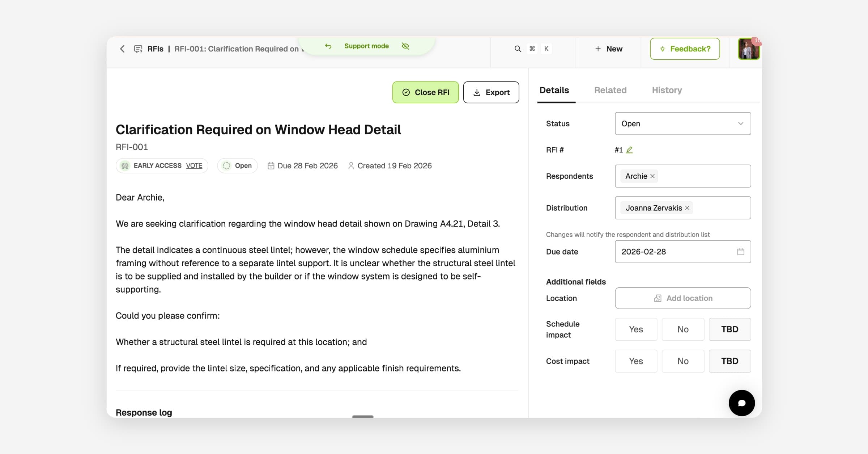Click the Created 19 Feb 2026 person icon

(351, 166)
